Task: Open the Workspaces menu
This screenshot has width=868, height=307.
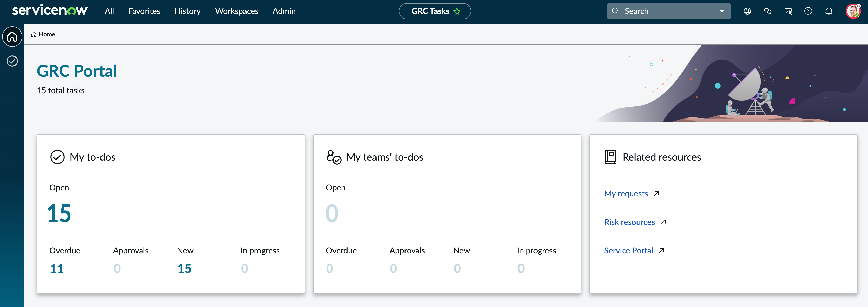Action: [237, 11]
